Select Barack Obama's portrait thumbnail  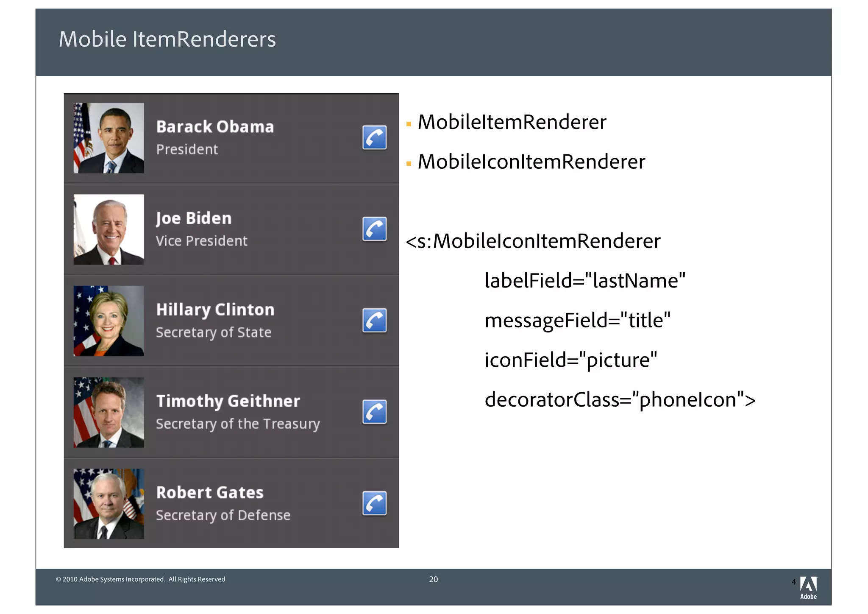tap(109, 138)
